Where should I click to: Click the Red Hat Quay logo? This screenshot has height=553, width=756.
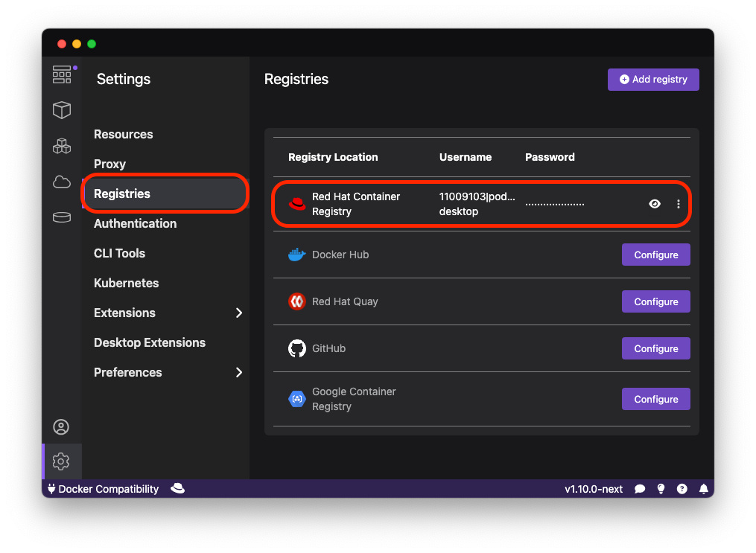point(297,301)
